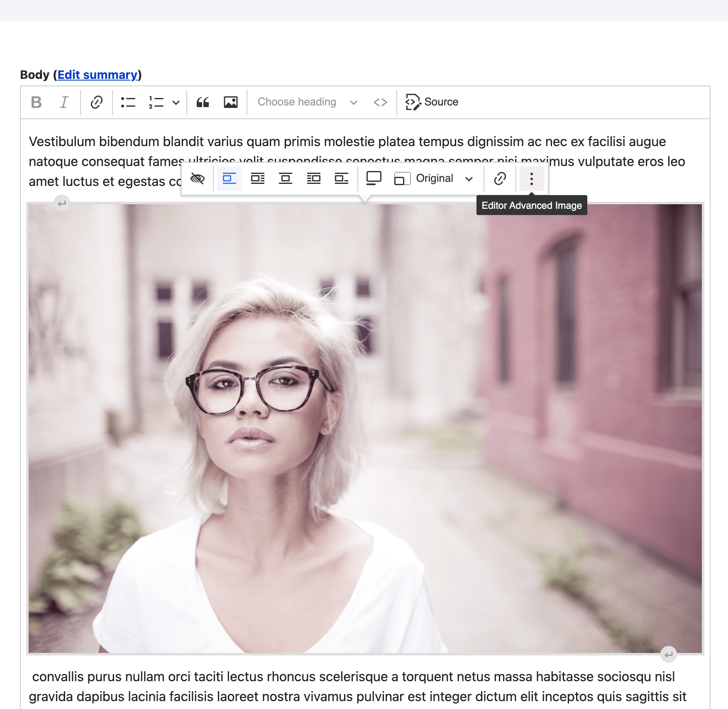728x709 pixels.
Task: Open the Edit summary link
Action: pos(98,75)
